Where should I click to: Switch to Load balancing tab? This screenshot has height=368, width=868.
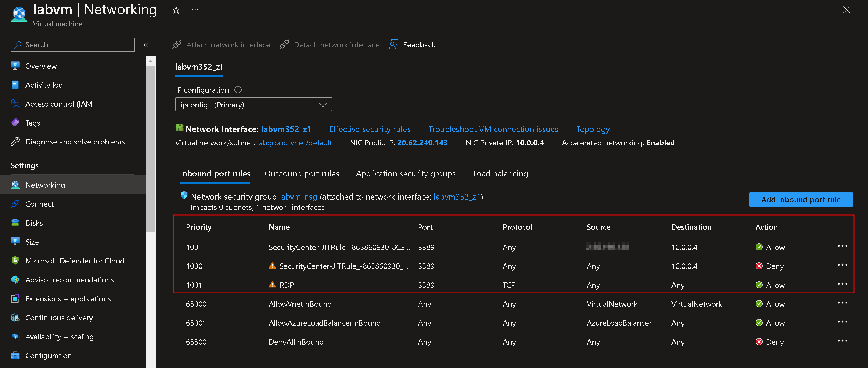point(500,173)
